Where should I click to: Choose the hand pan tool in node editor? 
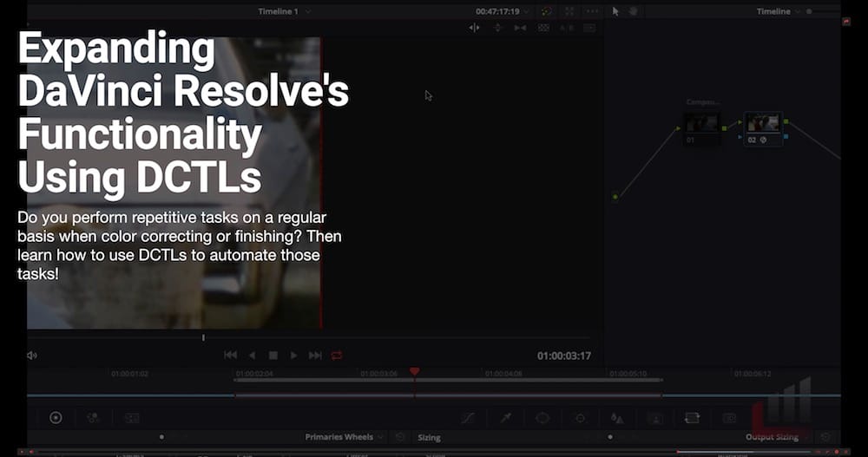click(634, 11)
